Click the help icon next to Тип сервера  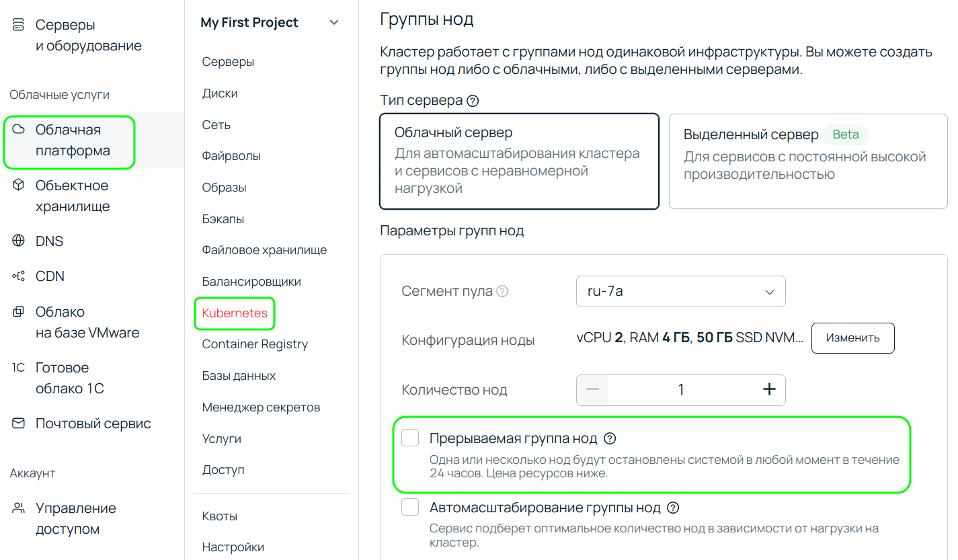(473, 100)
